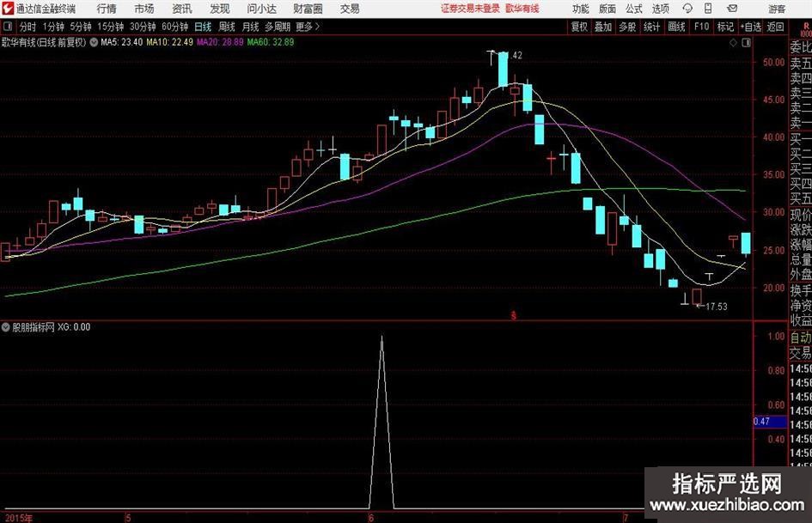Image resolution: width=812 pixels, height=523 pixels.
Task: Open 股朋指标网 sub-indicator dropdown arrow
Action: pyautogui.click(x=6, y=327)
